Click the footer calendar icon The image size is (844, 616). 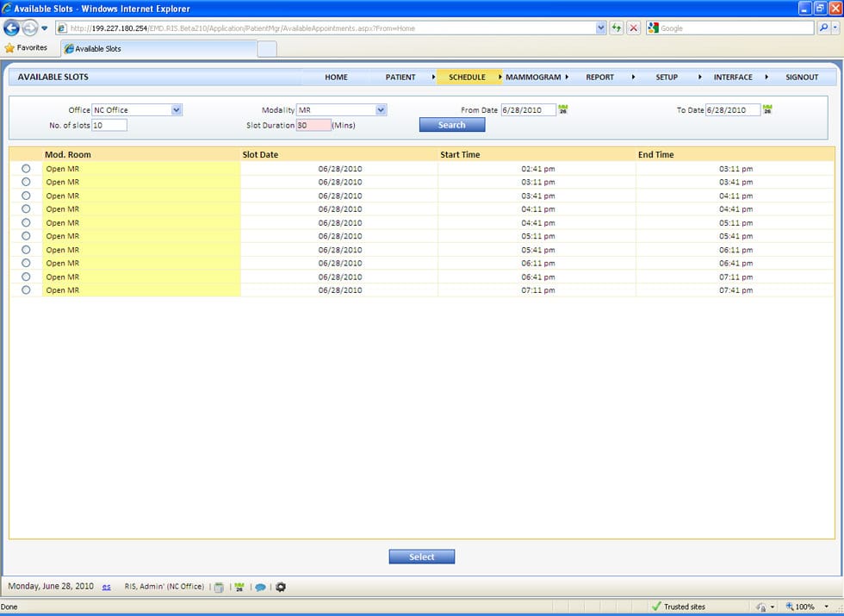pyautogui.click(x=239, y=588)
